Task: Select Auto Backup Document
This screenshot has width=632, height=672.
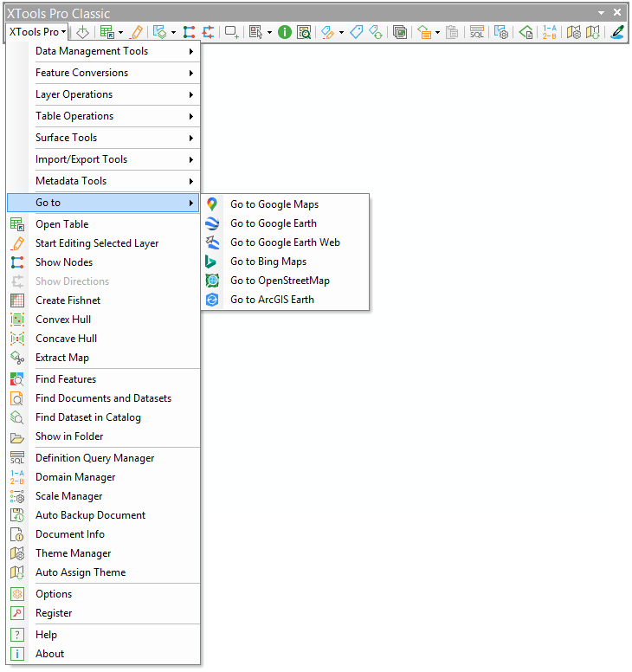Action: tap(103, 515)
